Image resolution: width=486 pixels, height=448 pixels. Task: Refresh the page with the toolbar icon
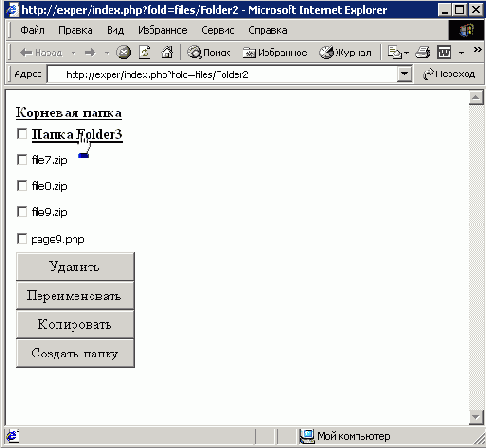tap(145, 52)
